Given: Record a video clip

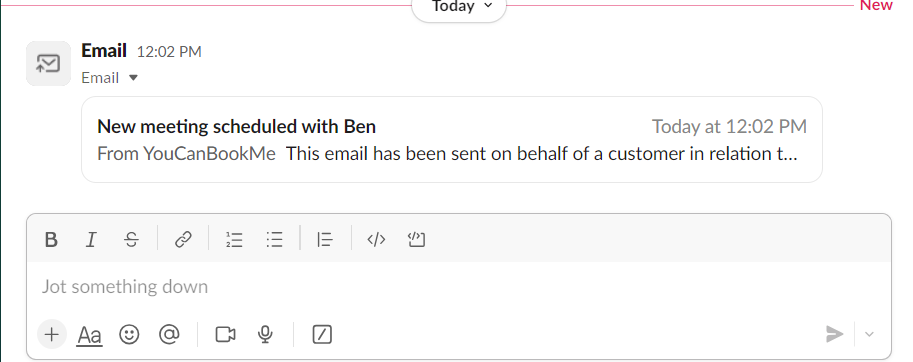Looking at the screenshot, I should (x=225, y=334).
